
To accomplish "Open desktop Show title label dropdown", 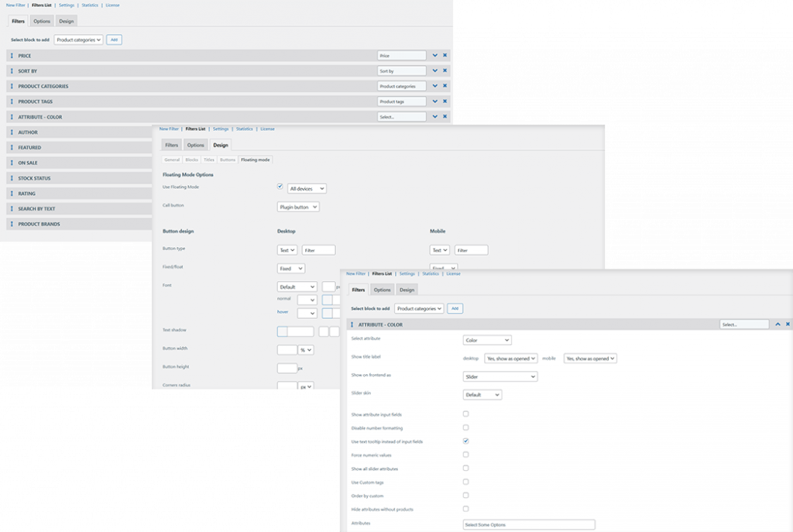I will coord(510,359).
